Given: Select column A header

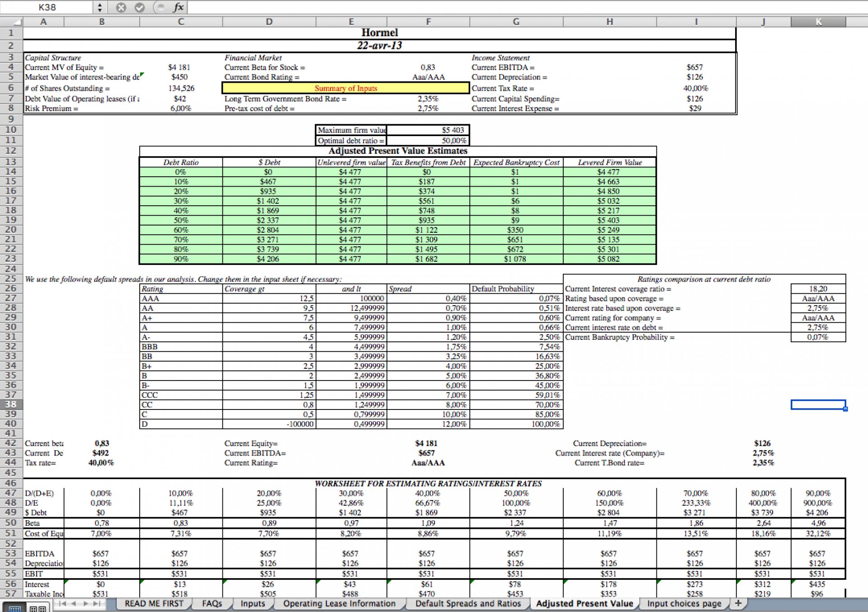Looking at the screenshot, I should (43, 22).
